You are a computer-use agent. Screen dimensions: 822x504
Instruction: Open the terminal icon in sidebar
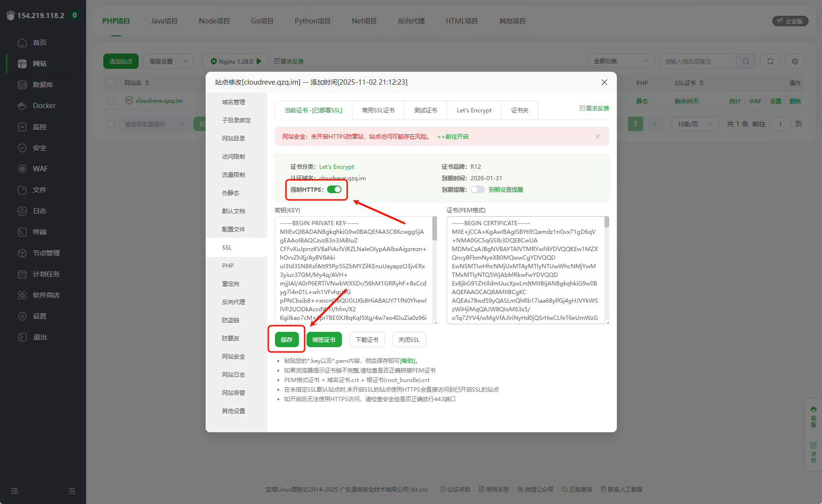[x=22, y=232]
